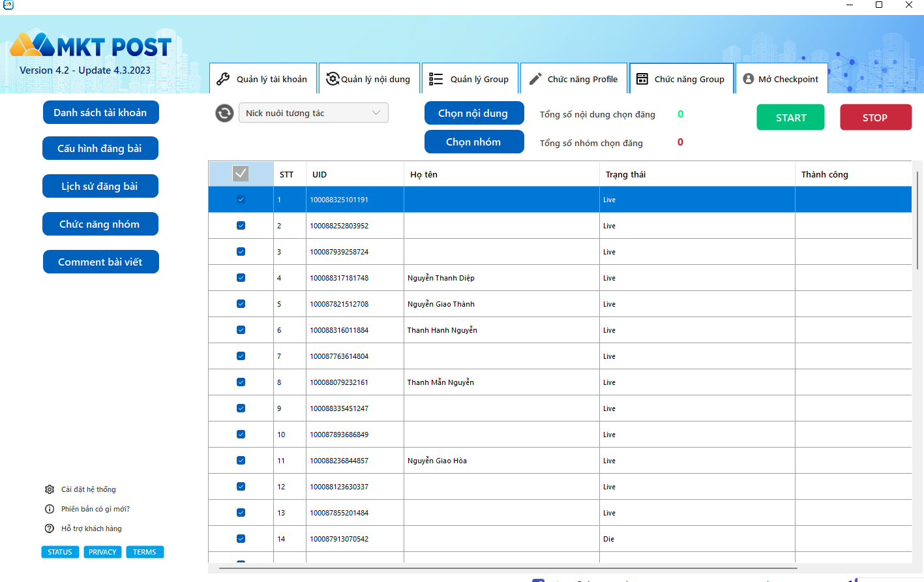The width and height of the screenshot is (924, 582).
Task: Click the pencil icon of Chức năng Profile
Action: pos(535,79)
